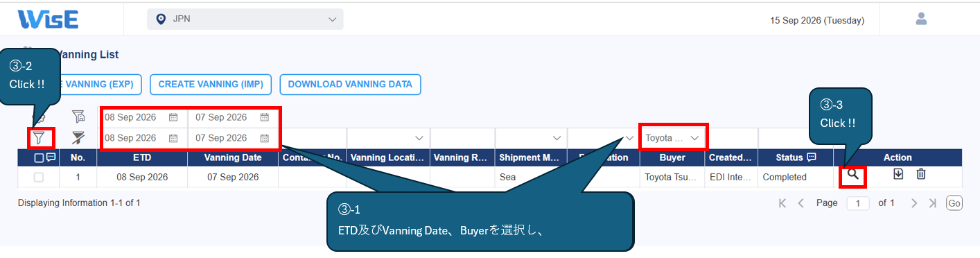This screenshot has height=258, width=980.
Task: Go to first page using pagination icon
Action: [782, 203]
